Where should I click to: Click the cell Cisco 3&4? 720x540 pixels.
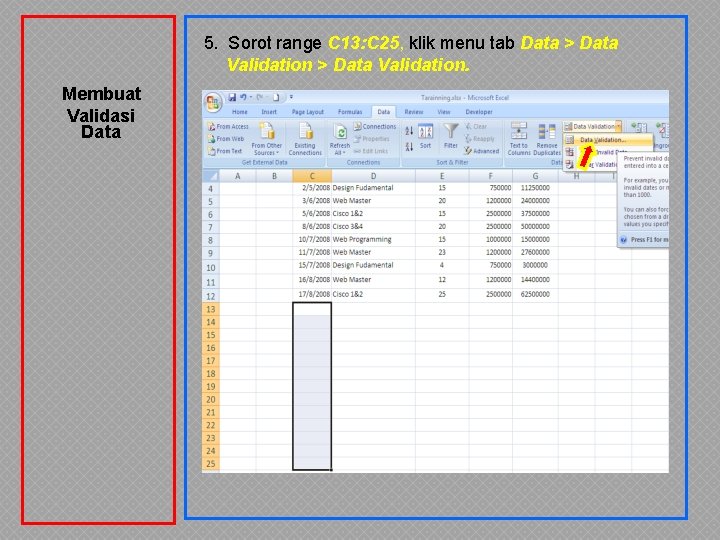pos(373,226)
